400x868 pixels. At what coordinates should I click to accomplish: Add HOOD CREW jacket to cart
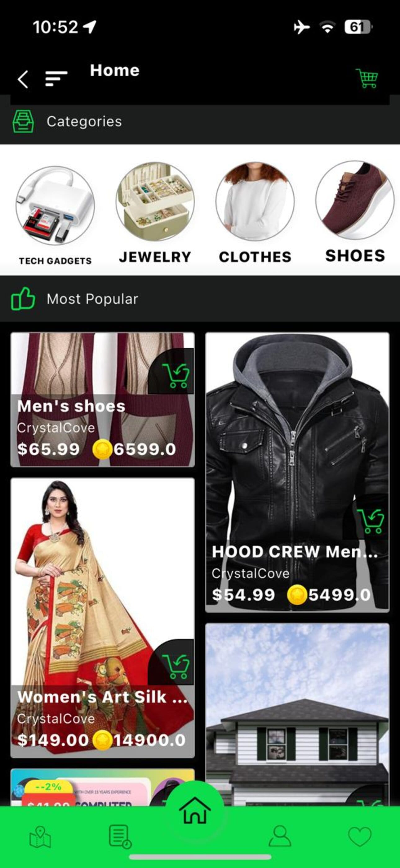(370, 521)
